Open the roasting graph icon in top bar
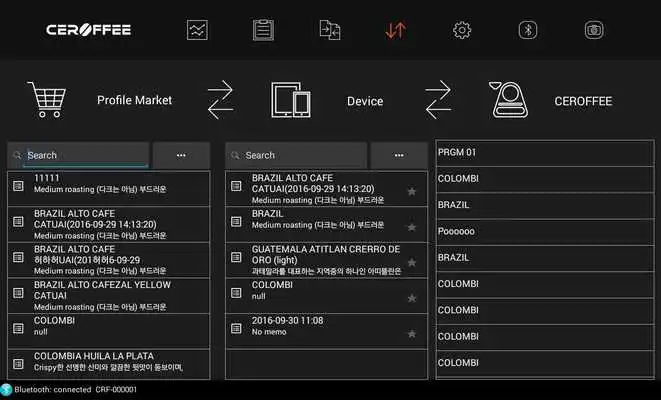661x400 pixels. pyautogui.click(x=197, y=30)
